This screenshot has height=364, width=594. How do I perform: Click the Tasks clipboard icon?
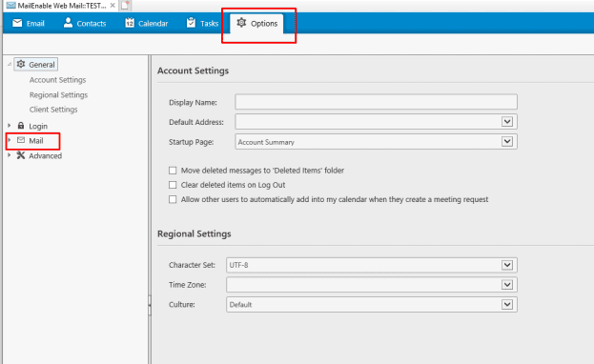coord(191,23)
